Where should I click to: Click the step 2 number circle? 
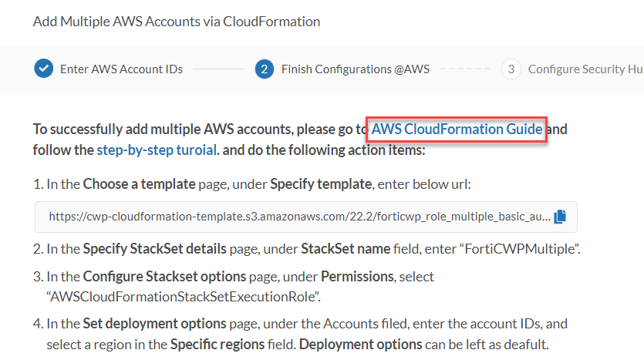pyautogui.click(x=265, y=69)
